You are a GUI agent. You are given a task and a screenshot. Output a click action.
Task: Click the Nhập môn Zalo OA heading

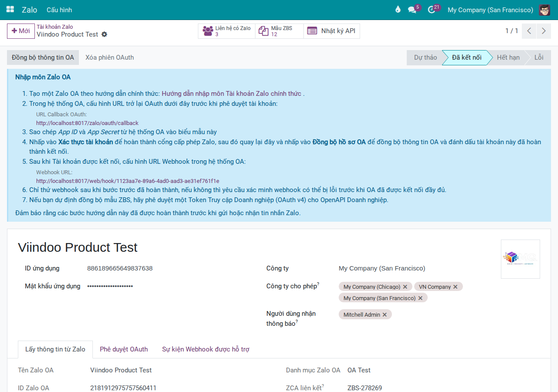tap(43, 77)
